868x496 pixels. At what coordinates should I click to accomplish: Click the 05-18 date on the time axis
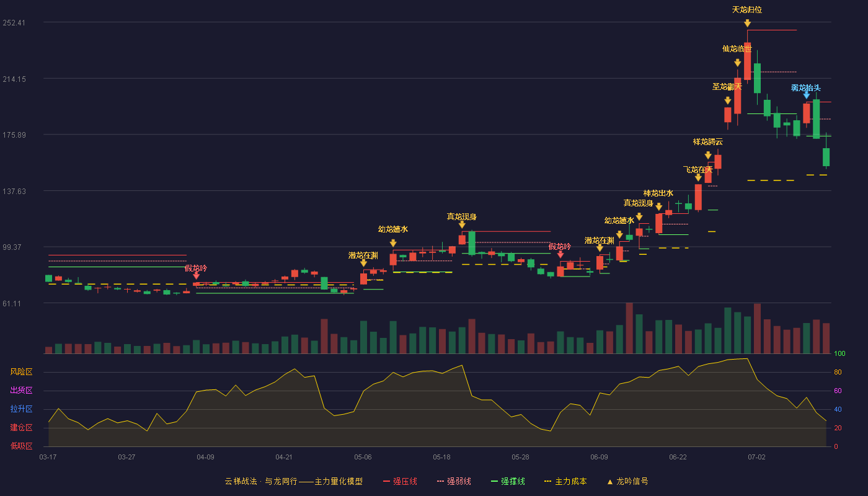click(441, 457)
